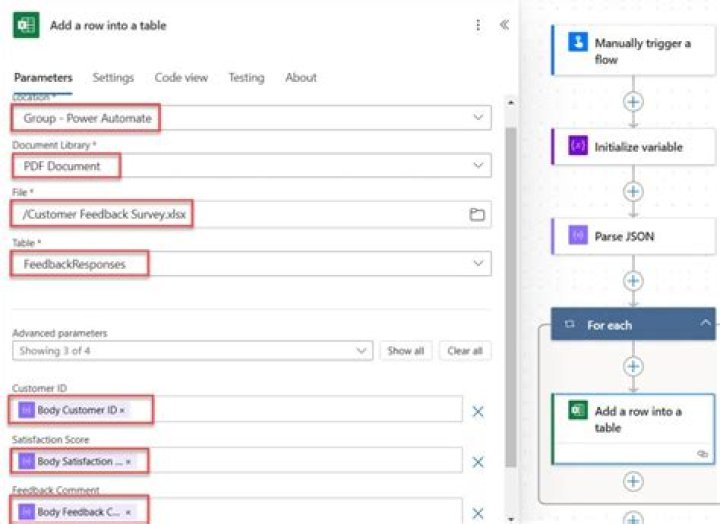Viewport: 720px width, 524px height.
Task: Switch to the About tab
Action: (301, 78)
